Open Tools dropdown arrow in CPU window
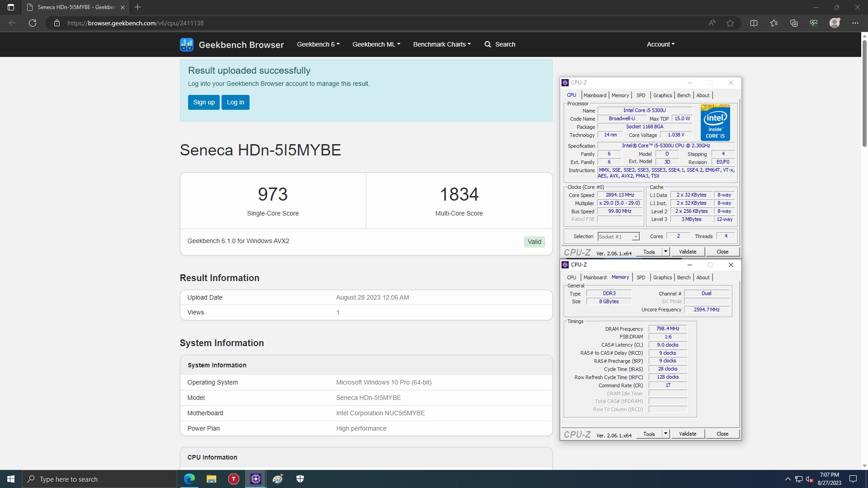Screen dimensions: 868x488 (x=665, y=252)
